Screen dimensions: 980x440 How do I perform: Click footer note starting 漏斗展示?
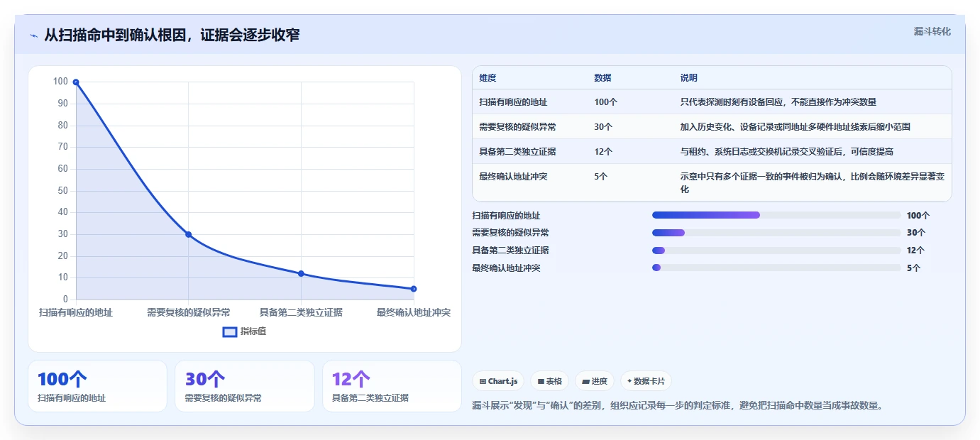click(678, 406)
